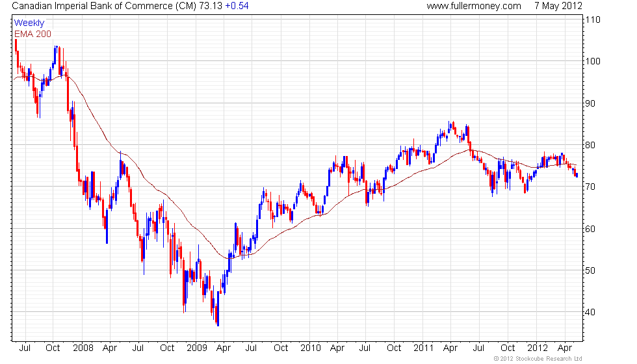637x364 pixels.
Task: Click the '© 2012 Stockcube Research Ltd' copyright text
Action: click(x=538, y=359)
